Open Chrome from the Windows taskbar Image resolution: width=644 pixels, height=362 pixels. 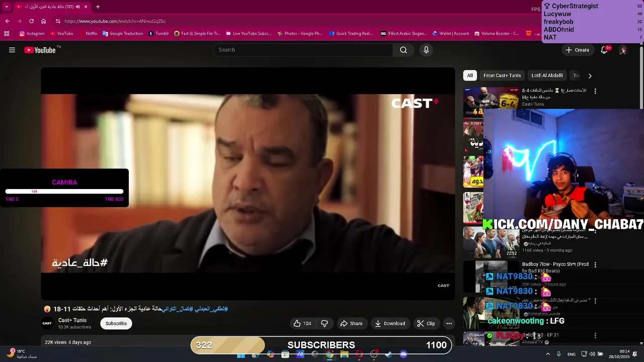[330, 354]
